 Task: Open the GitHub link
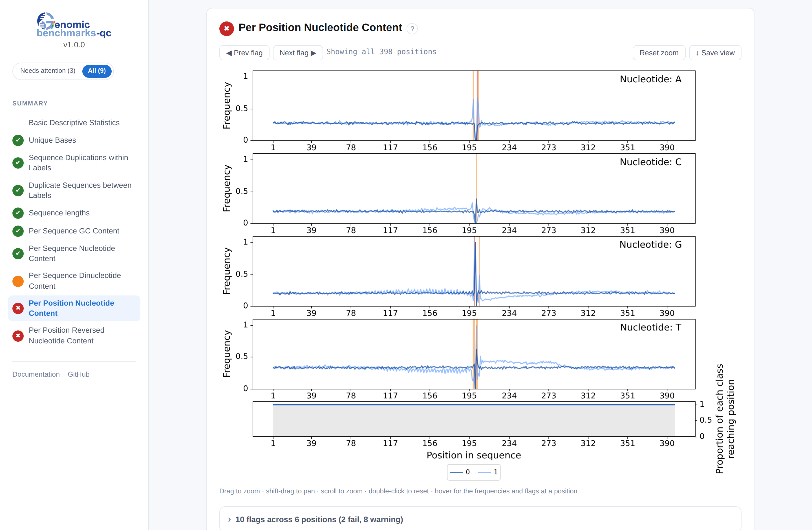(78, 374)
